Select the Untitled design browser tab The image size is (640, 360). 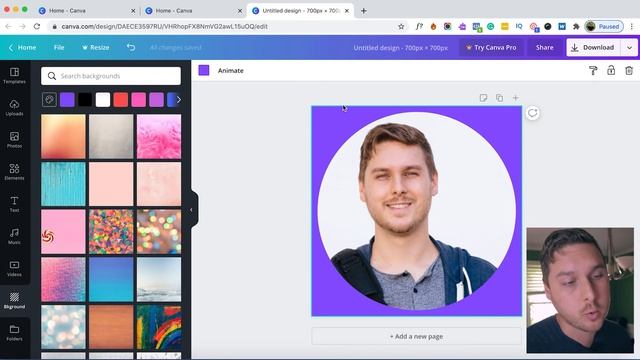(300, 11)
